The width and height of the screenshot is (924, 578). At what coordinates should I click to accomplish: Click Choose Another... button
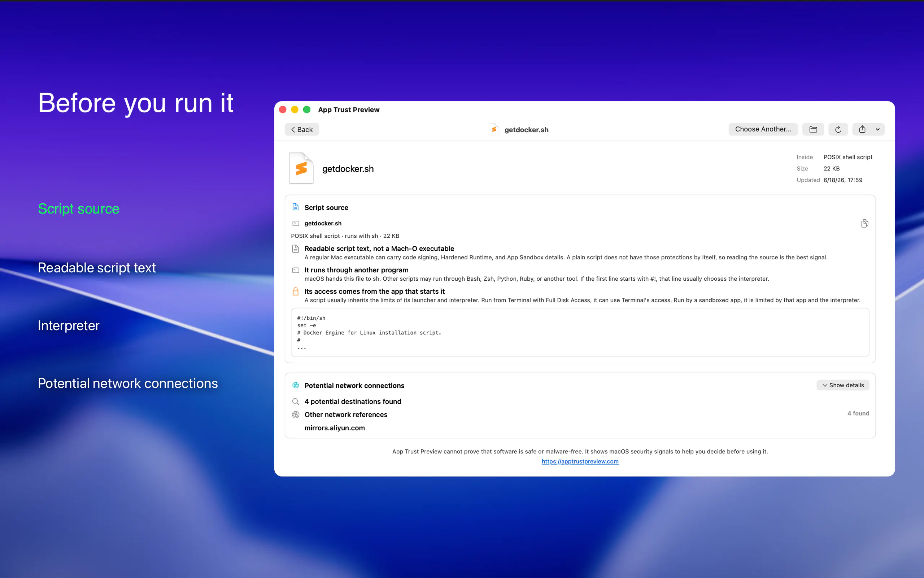pyautogui.click(x=763, y=129)
